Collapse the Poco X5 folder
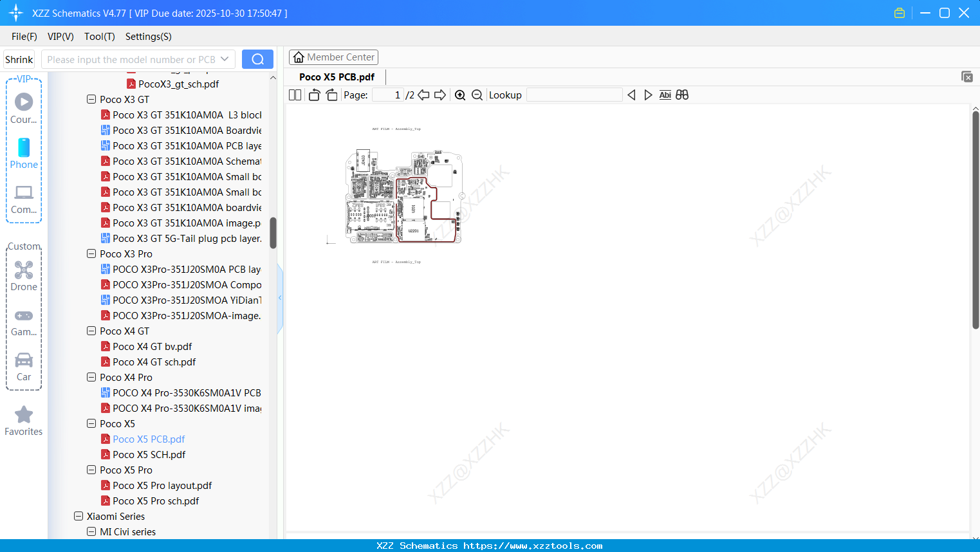This screenshot has height=552, width=980. coord(91,424)
